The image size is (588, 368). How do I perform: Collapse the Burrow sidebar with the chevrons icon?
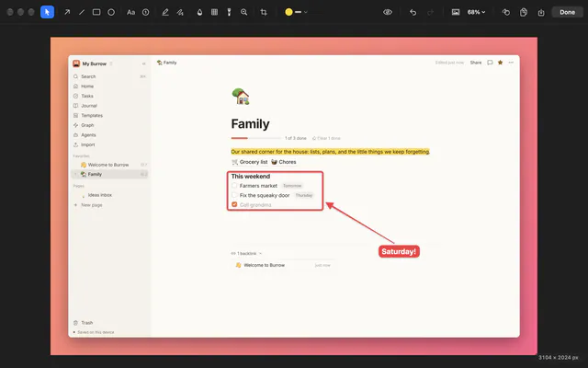143,63
